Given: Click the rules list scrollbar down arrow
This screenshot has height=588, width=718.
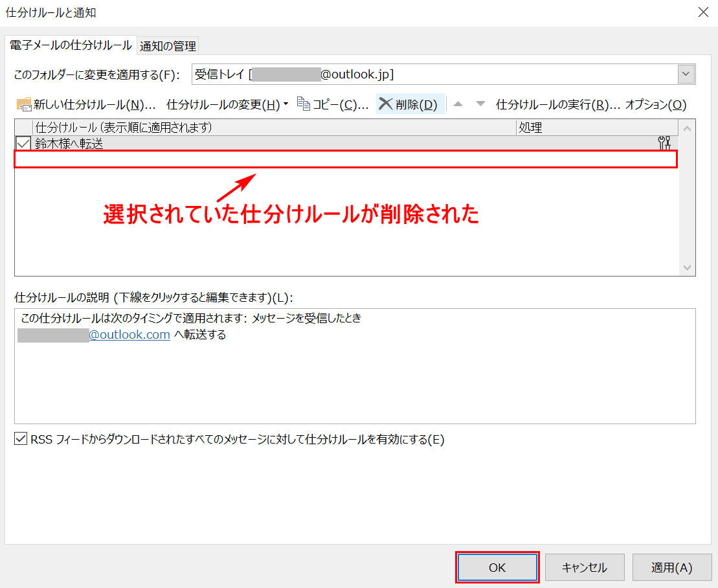Looking at the screenshot, I should pos(687,267).
